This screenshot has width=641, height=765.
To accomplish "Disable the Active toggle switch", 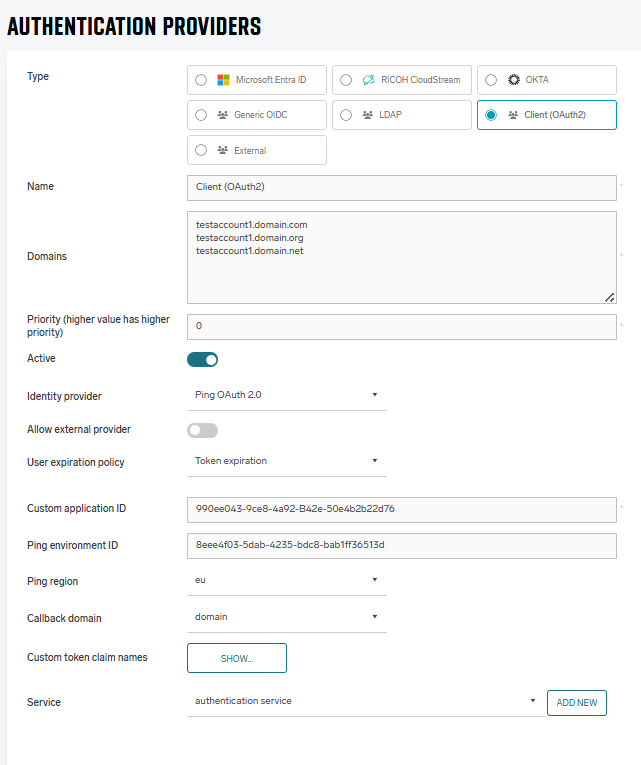I will point(202,359).
